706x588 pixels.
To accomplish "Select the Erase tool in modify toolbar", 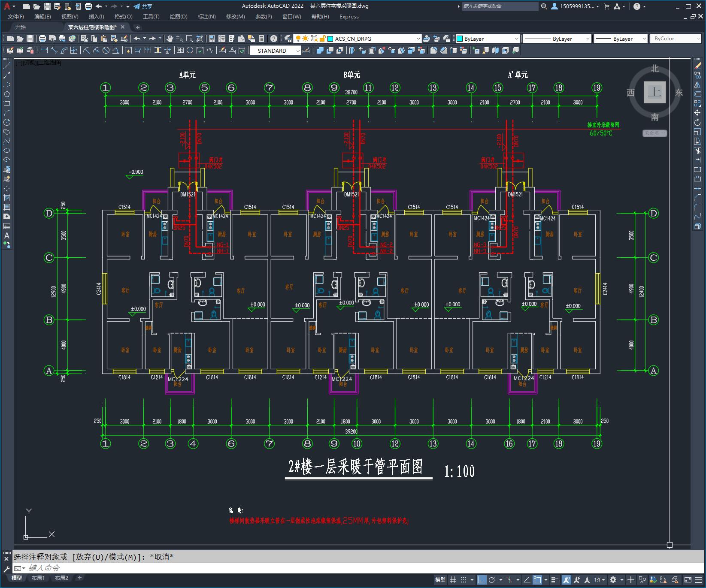I will point(697,66).
